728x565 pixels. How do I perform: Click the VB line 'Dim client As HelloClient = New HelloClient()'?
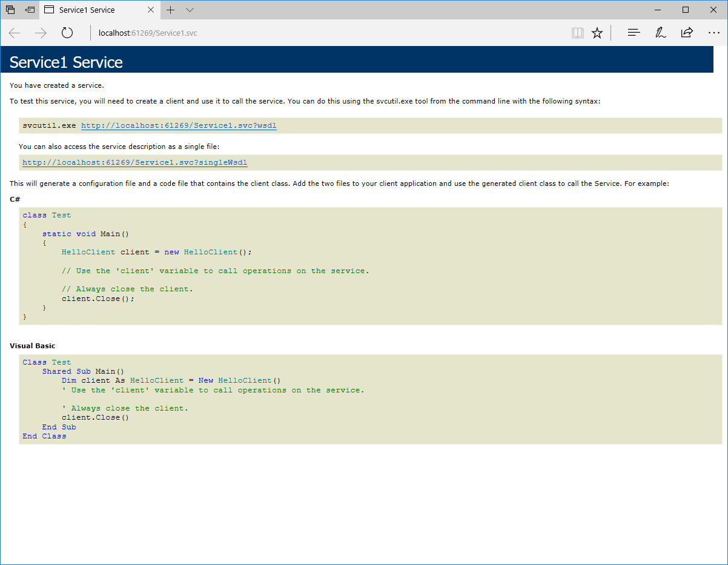(171, 380)
